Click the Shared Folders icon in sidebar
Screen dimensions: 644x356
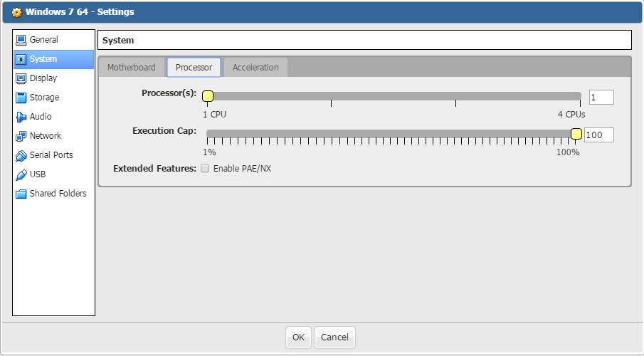coord(21,194)
